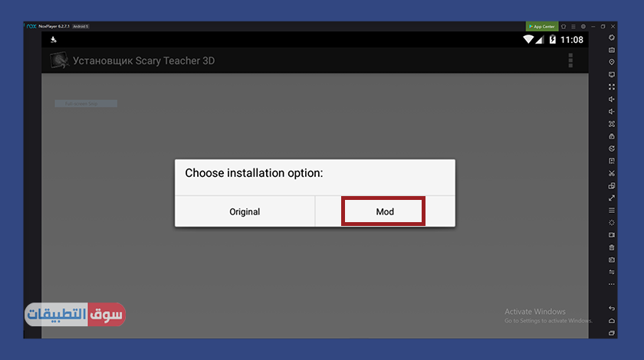Tap the download notification icon in status bar

pos(54,40)
